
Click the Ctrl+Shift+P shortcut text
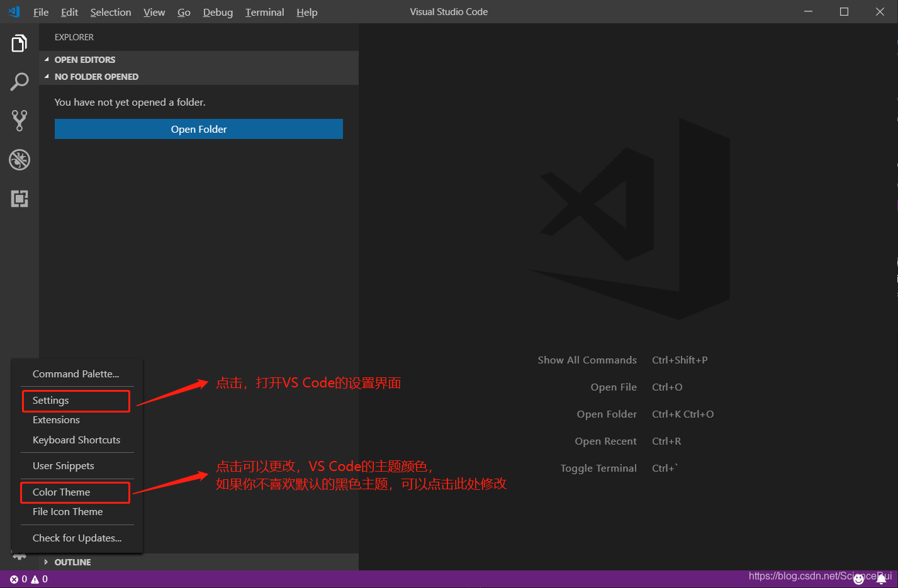point(680,360)
